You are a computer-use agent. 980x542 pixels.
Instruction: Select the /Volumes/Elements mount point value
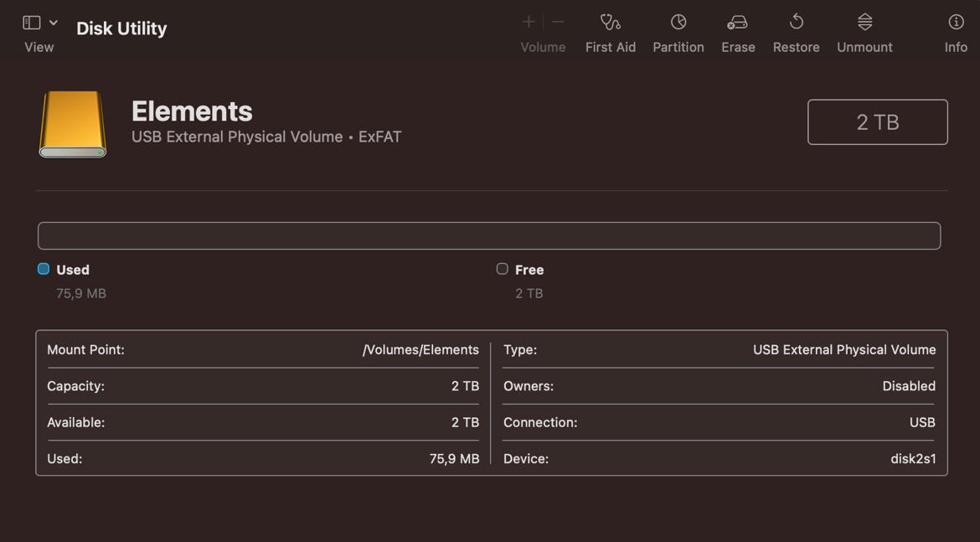420,349
